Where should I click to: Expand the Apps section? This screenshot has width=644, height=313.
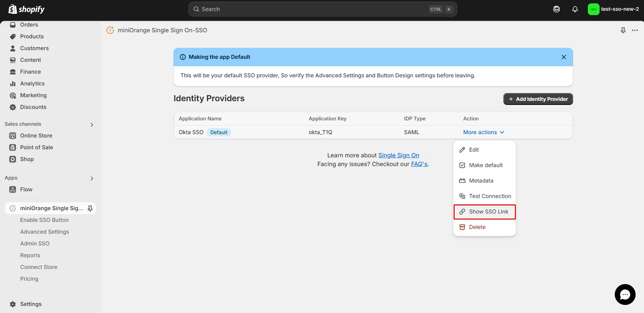(x=92, y=179)
